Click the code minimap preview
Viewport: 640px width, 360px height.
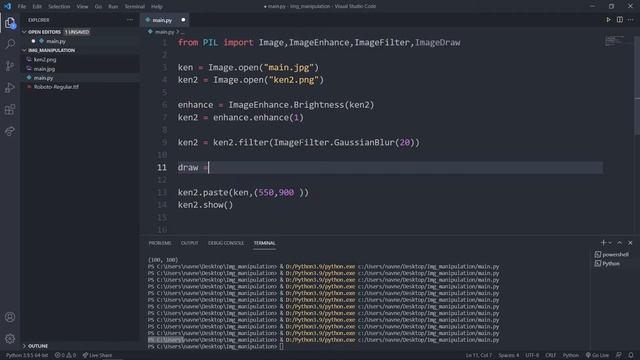pos(614,40)
